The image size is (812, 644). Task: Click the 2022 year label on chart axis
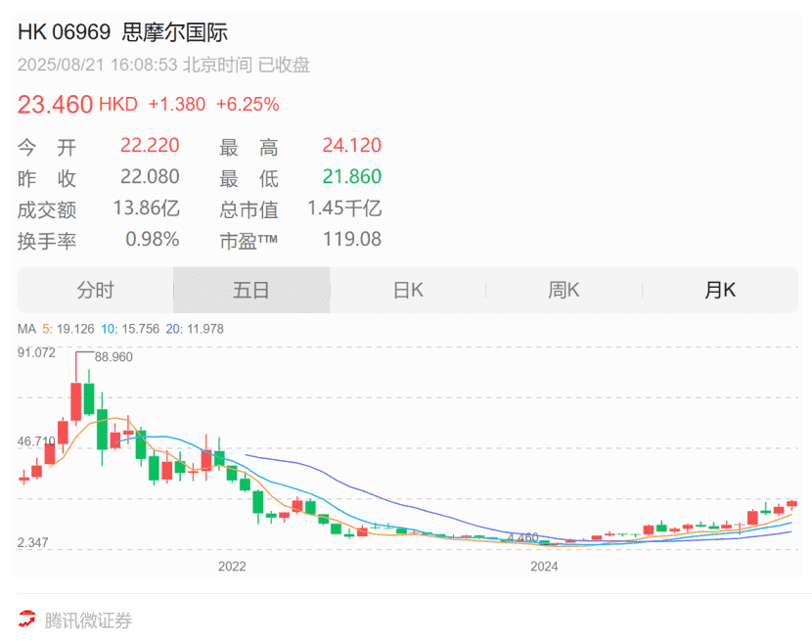(x=233, y=566)
